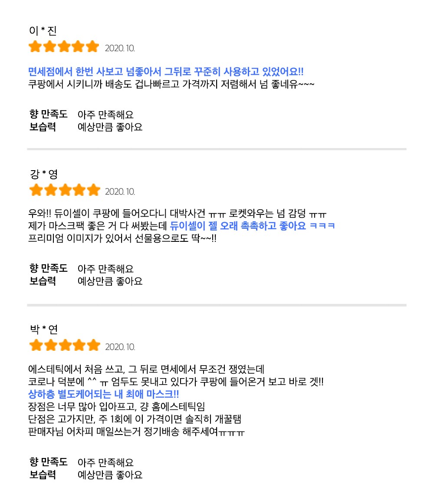The height and width of the screenshot is (504, 434).
Task: Click 보습력 label in 박*연's review
Action: pos(43,474)
